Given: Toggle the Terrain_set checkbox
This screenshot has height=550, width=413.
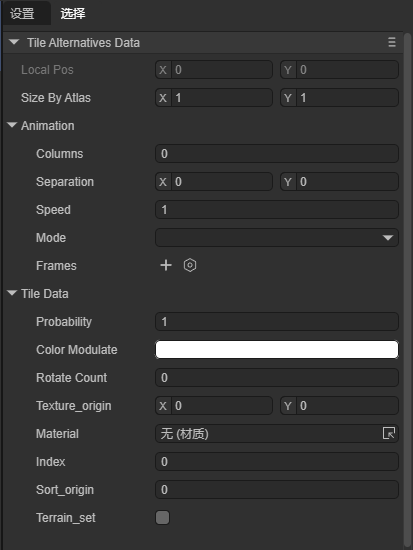Looking at the screenshot, I should coord(162,518).
